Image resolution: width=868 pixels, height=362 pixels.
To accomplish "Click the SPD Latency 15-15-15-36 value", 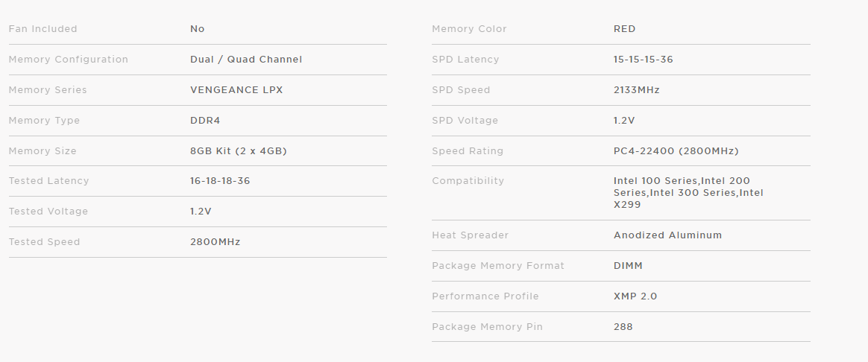I will coord(644,59).
